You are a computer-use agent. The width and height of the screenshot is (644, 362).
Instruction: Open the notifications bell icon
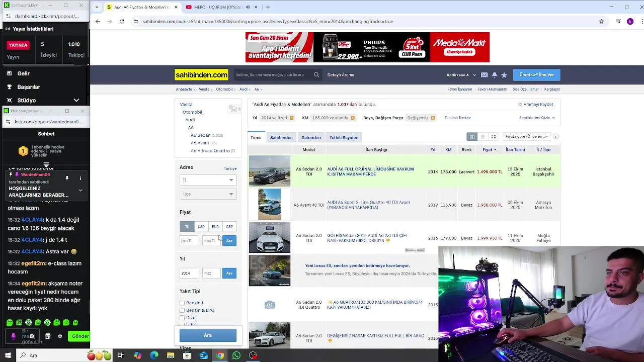(495, 75)
